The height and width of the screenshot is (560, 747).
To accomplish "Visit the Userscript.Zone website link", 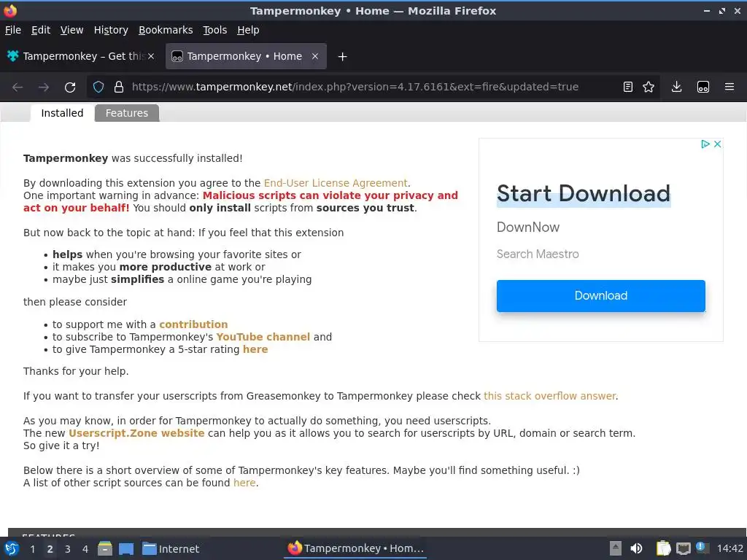I will tap(136, 433).
